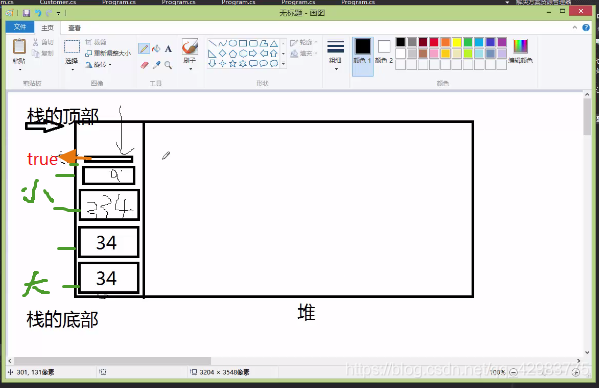The height and width of the screenshot is (388, 599).
Task: Click the horizontal scrollbar thumb
Action: (x=112, y=361)
